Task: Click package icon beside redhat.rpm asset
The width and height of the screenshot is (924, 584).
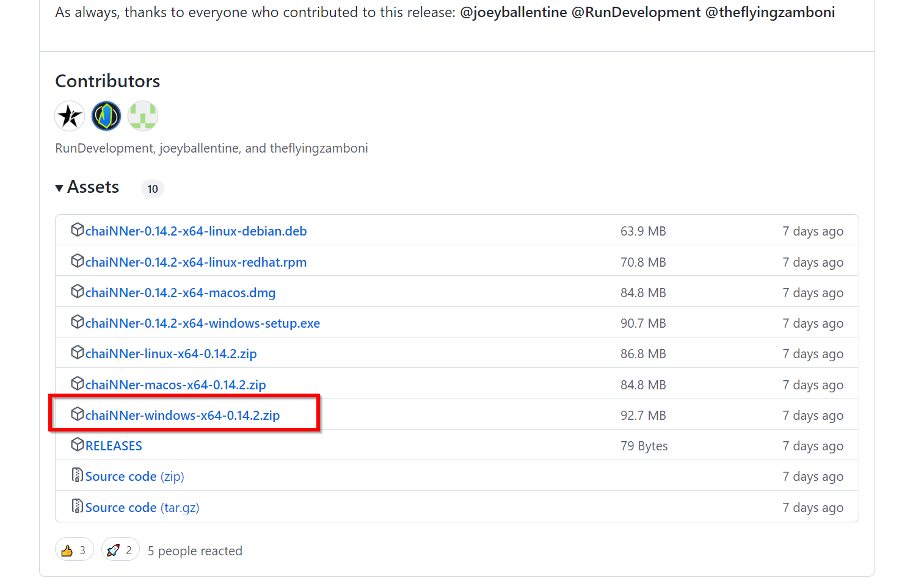Action: (78, 261)
